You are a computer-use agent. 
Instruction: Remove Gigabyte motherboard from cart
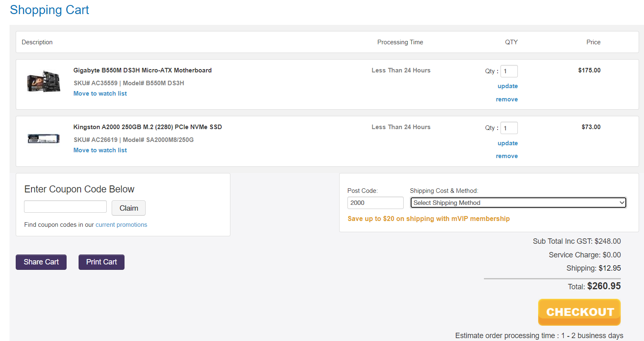coord(507,99)
